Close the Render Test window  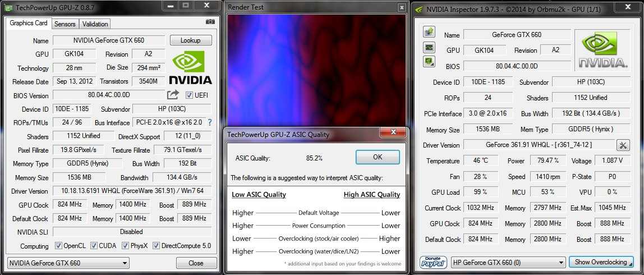[401, 7]
